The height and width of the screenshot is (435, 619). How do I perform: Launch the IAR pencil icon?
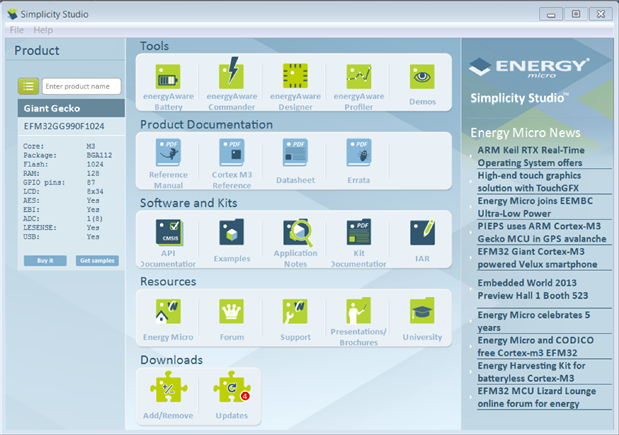(x=422, y=232)
